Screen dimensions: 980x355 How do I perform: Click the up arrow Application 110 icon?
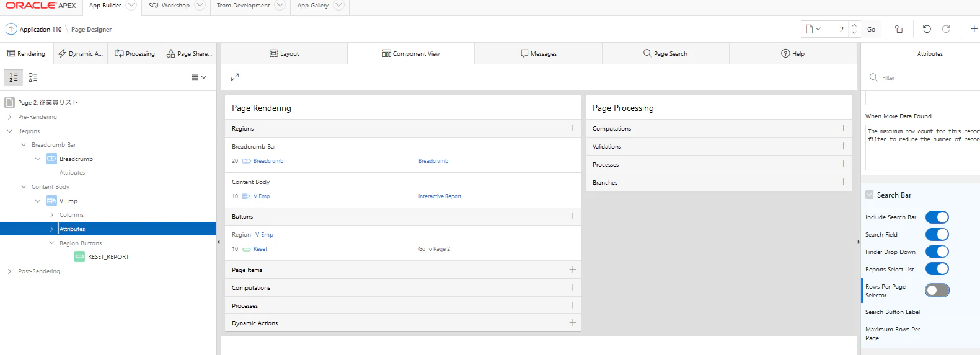click(x=11, y=29)
